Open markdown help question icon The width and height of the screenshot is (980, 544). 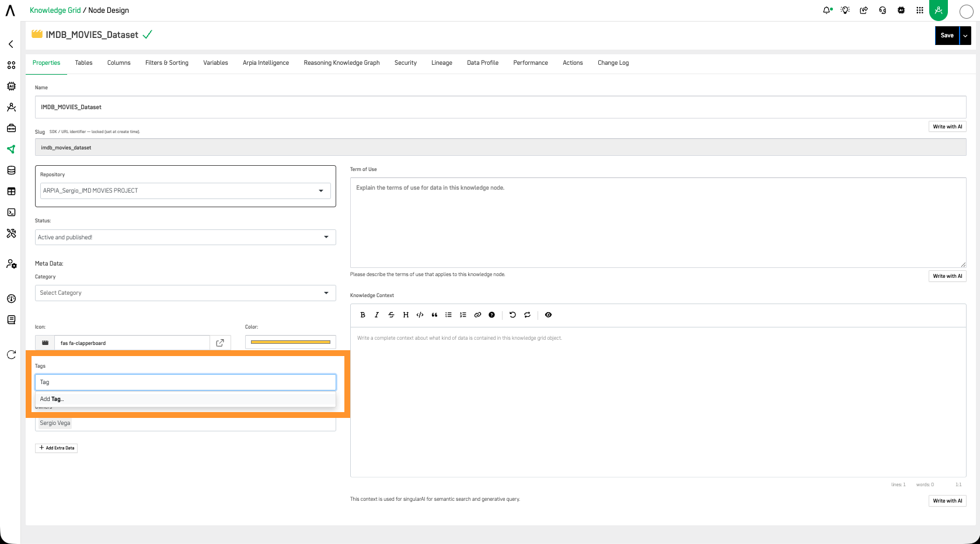[x=491, y=315]
